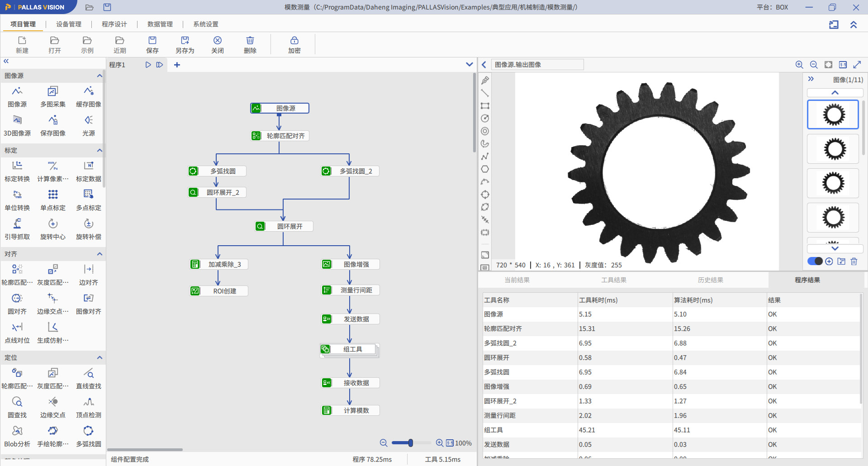The height and width of the screenshot is (466, 868).
Task: Collapse the left tool panel with double chevron
Action: click(x=6, y=61)
